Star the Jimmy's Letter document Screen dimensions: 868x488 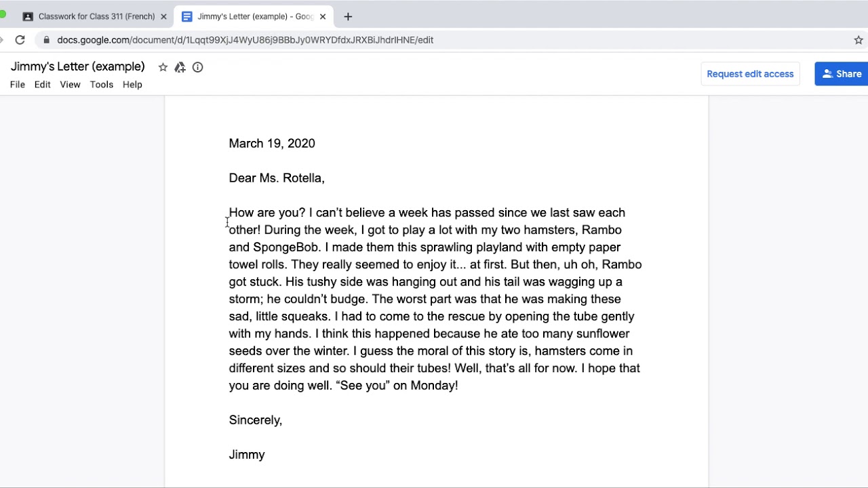pyautogui.click(x=163, y=67)
